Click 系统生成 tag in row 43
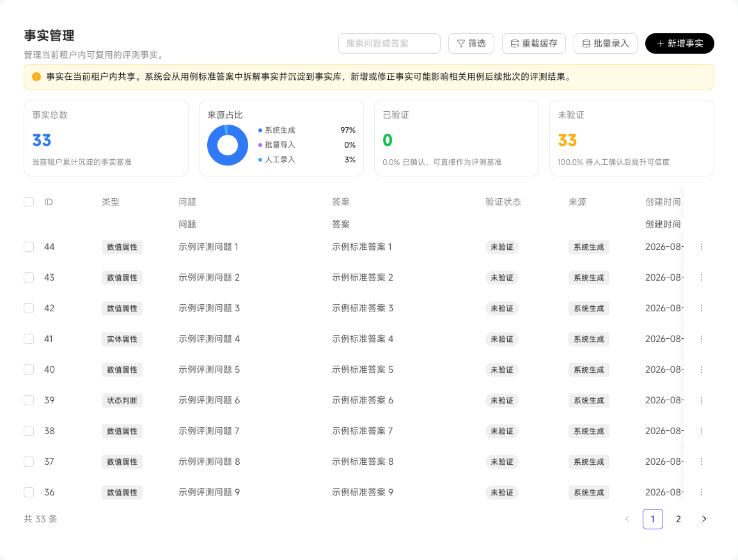738x560 pixels. click(x=589, y=277)
